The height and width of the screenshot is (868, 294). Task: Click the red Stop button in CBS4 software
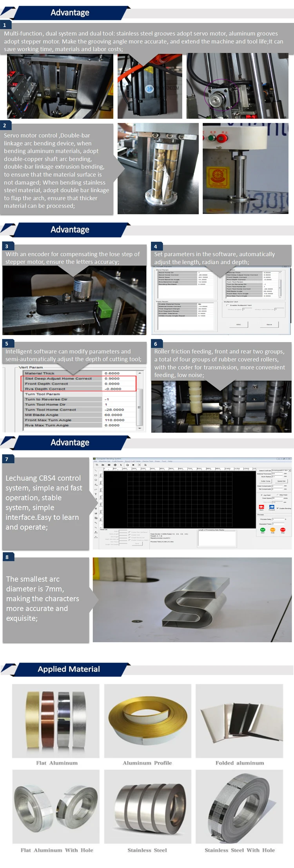[283, 530]
